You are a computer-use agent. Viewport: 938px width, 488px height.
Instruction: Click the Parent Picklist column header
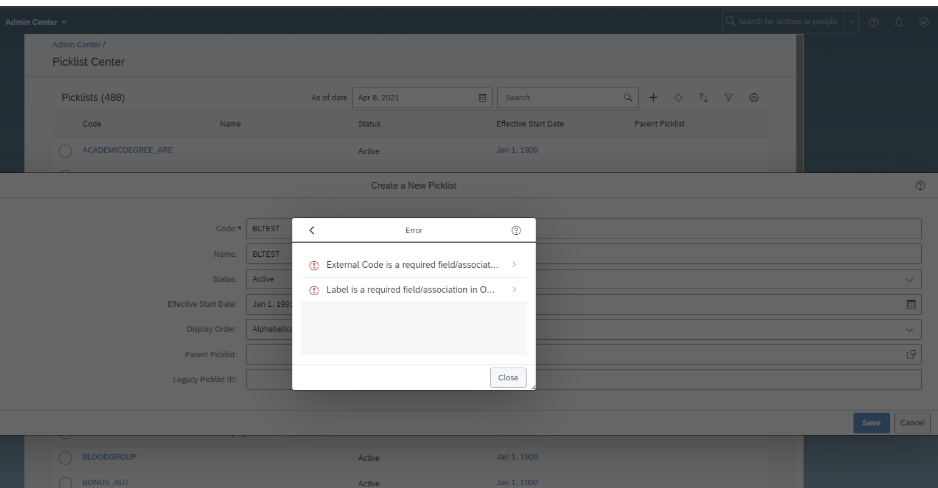659,124
